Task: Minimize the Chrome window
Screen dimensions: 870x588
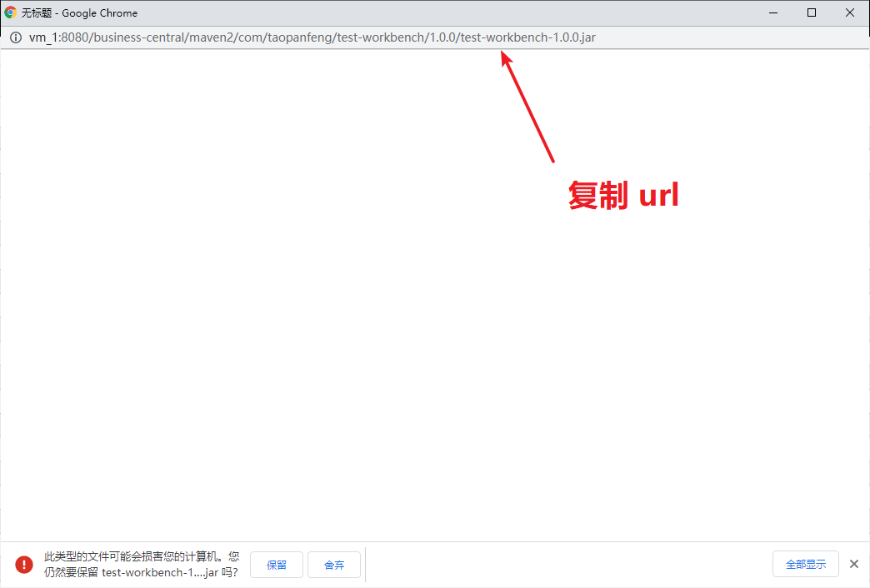Action: (x=773, y=12)
